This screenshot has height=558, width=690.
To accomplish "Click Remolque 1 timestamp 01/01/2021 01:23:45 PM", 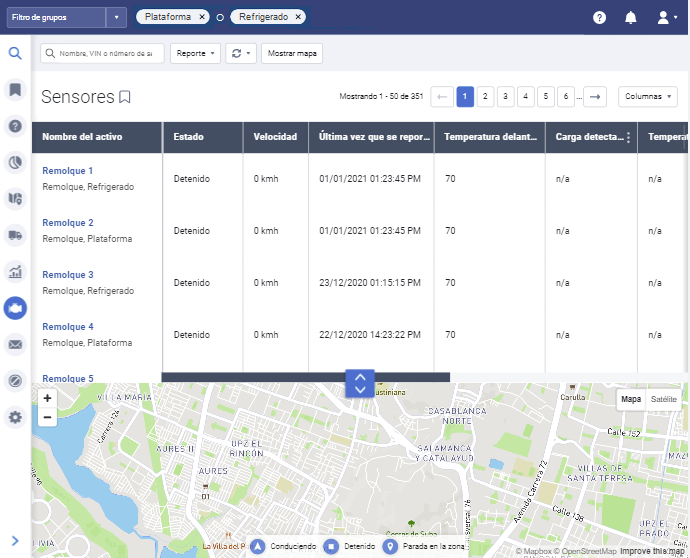I will point(370,179).
